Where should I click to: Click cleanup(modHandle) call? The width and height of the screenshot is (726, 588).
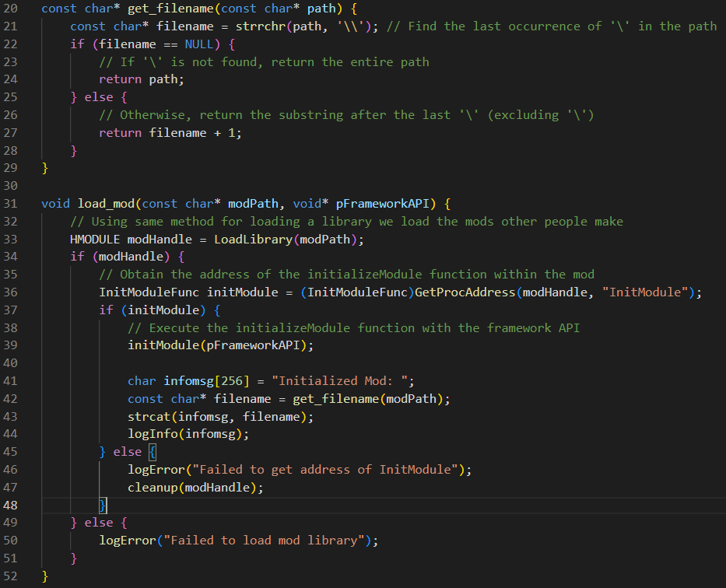191,488
